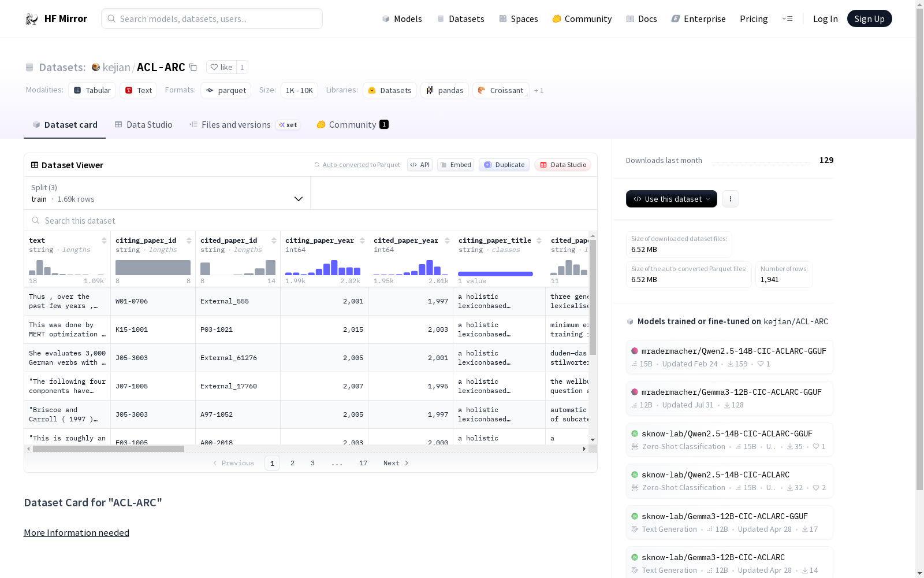Open the Use this dataset dropdown
Image resolution: width=924 pixels, height=578 pixels.
pos(672,199)
